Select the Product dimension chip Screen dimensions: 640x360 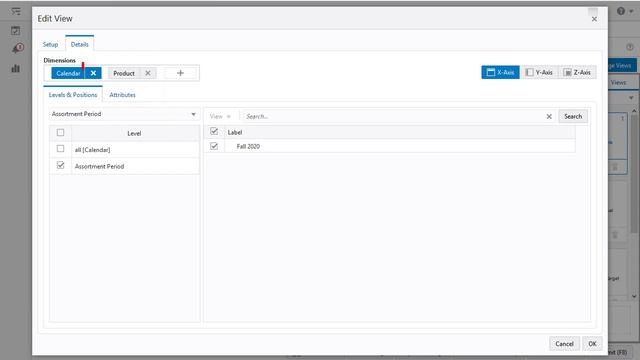tap(124, 73)
